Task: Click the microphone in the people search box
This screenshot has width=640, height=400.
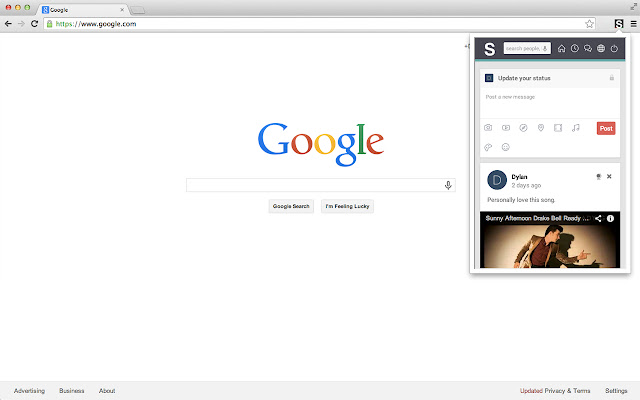Action: pyautogui.click(x=545, y=49)
